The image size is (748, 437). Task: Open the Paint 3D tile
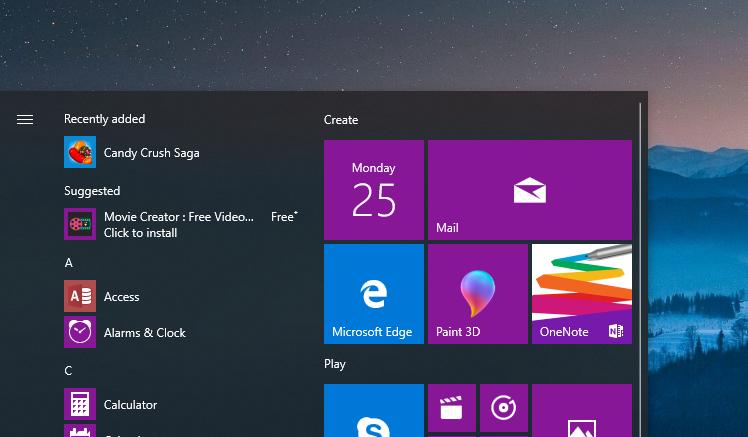pos(478,294)
